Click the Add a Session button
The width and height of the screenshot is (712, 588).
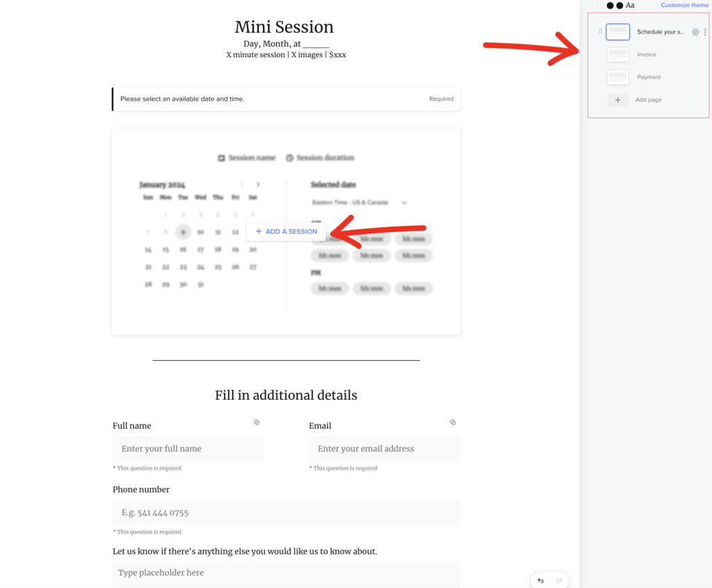pos(286,231)
